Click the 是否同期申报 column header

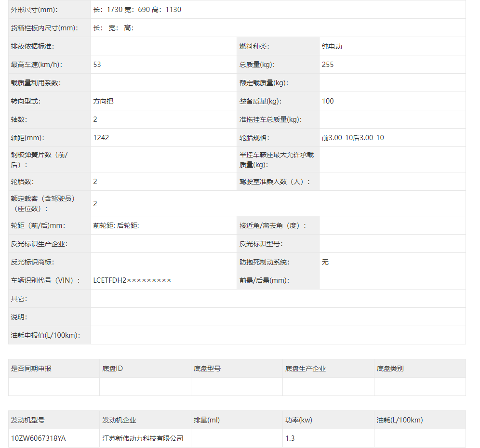coord(31,369)
